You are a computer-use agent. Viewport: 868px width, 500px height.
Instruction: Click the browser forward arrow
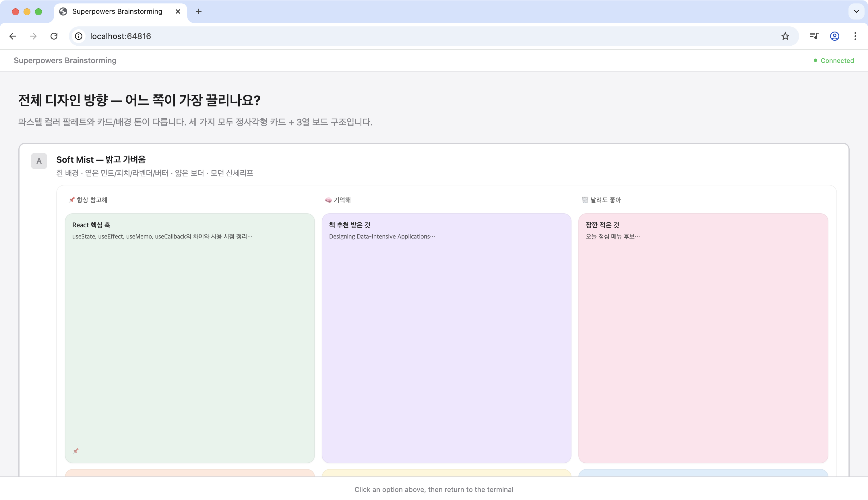click(x=33, y=36)
